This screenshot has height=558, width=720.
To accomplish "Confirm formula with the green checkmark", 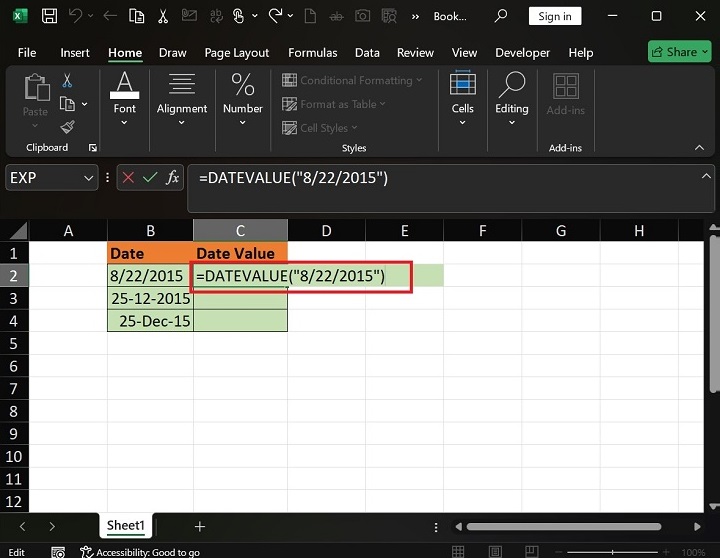I will [x=150, y=177].
